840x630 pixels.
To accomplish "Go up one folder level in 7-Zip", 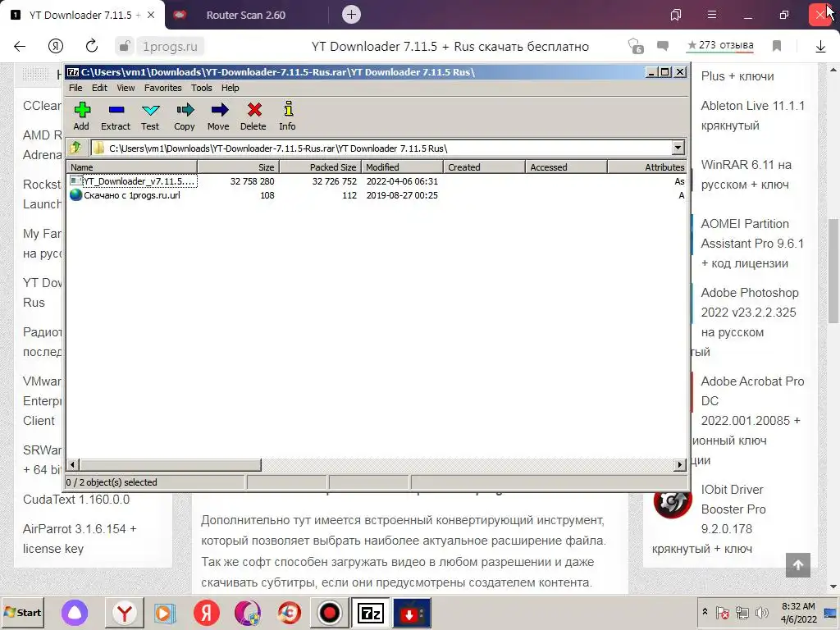I will click(75, 148).
